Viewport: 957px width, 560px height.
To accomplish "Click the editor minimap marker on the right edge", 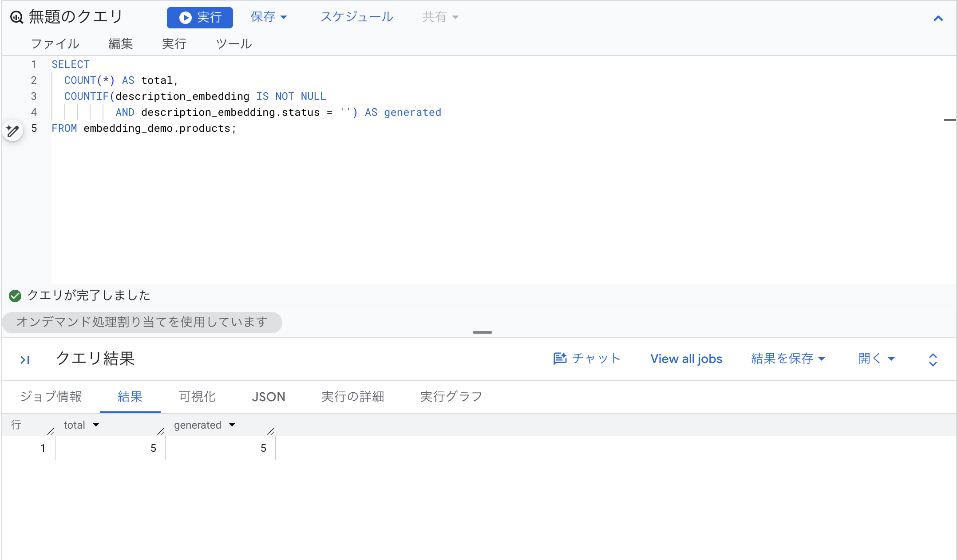I will point(950,120).
